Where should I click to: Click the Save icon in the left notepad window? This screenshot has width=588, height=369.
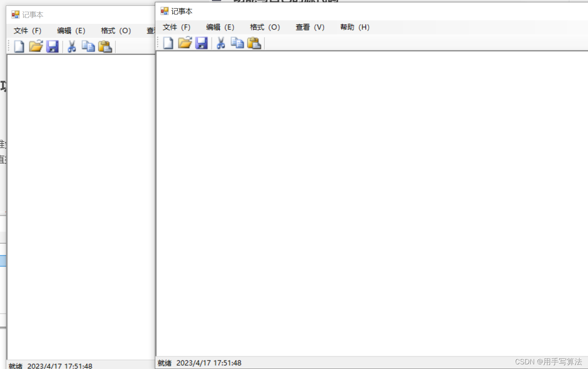click(x=53, y=46)
